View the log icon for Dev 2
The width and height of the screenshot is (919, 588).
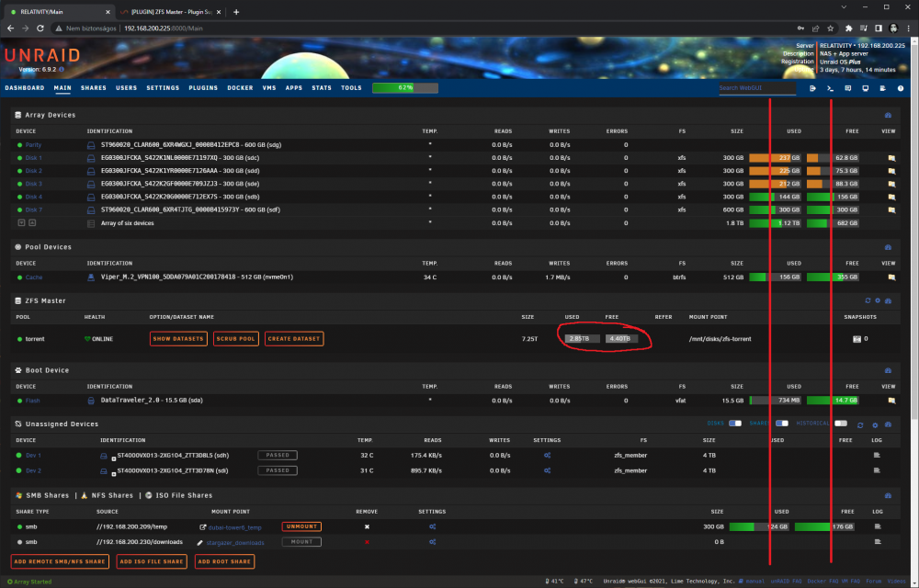[877, 470]
